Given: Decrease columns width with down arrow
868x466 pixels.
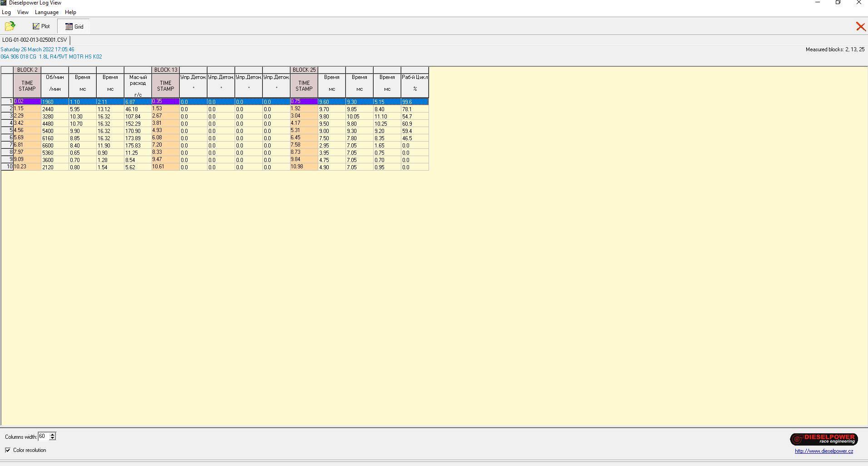Looking at the screenshot, I should click(x=53, y=438).
